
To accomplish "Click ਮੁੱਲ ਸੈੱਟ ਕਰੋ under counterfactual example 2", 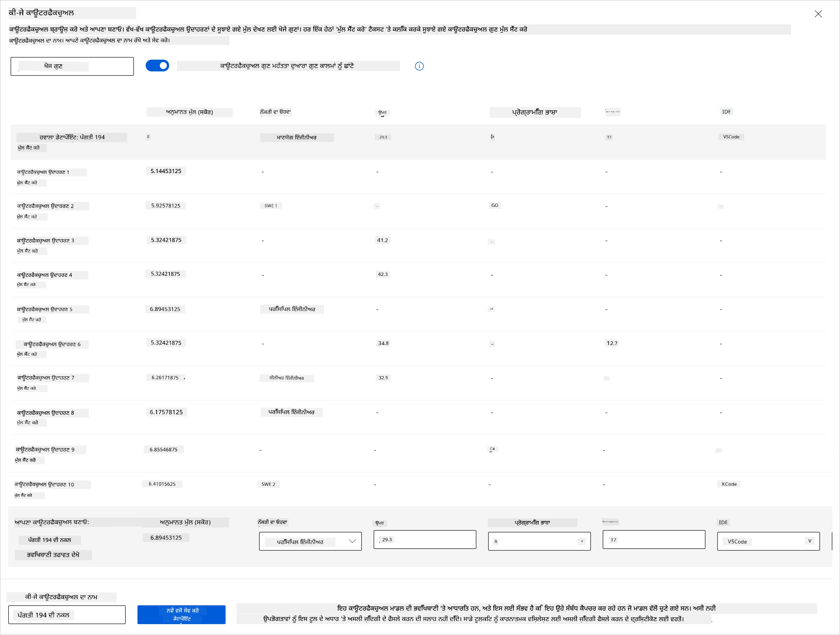I will 27,217.
